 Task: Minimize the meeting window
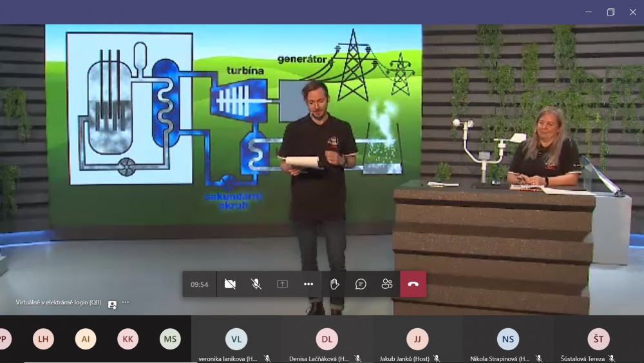pyautogui.click(x=589, y=12)
